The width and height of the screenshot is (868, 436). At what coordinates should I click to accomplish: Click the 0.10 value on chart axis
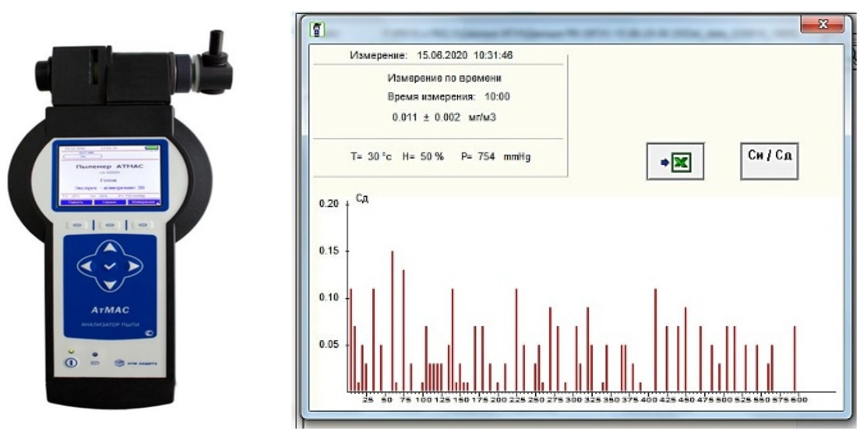click(x=329, y=298)
